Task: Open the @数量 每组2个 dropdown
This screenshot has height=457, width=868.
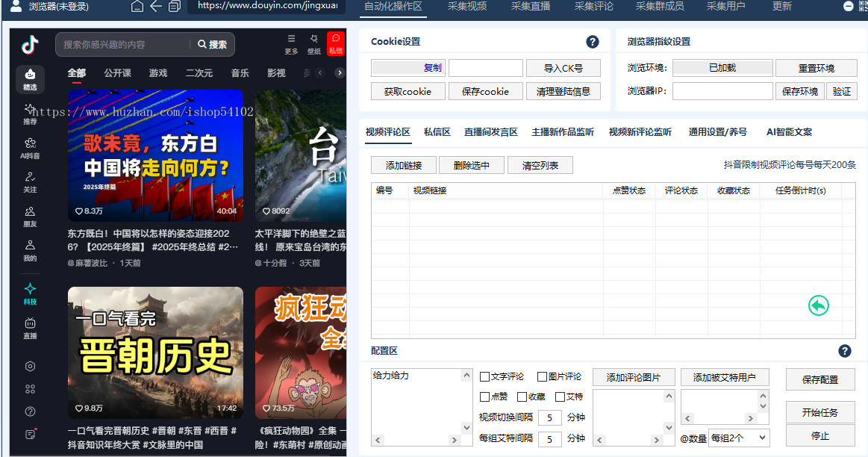Action: [739, 438]
